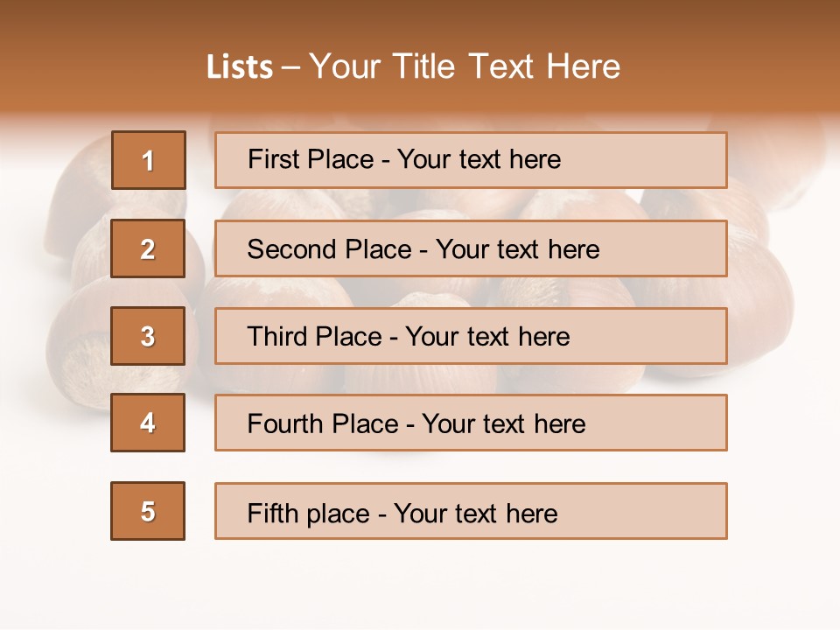Select the number 1 box
The image size is (840, 630).
[x=149, y=159]
